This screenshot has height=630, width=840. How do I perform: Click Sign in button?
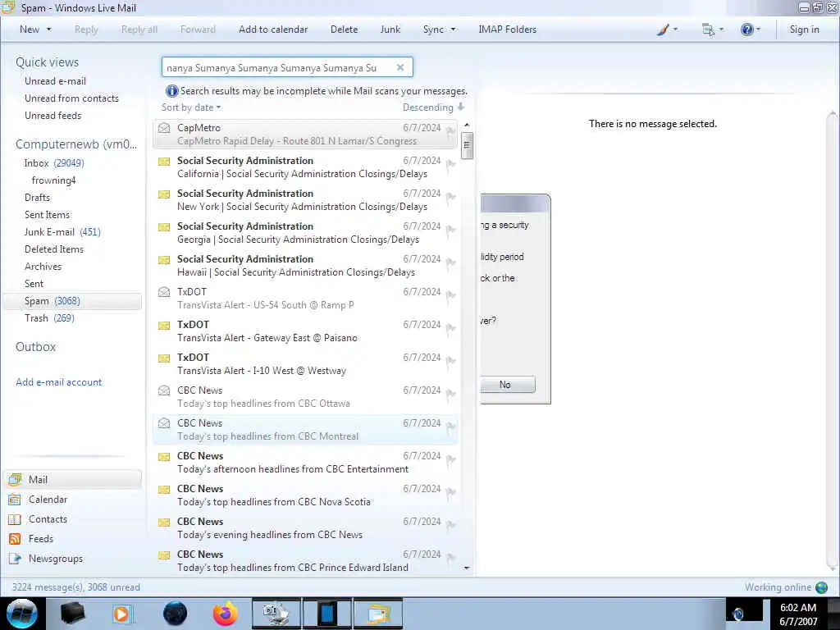804,30
